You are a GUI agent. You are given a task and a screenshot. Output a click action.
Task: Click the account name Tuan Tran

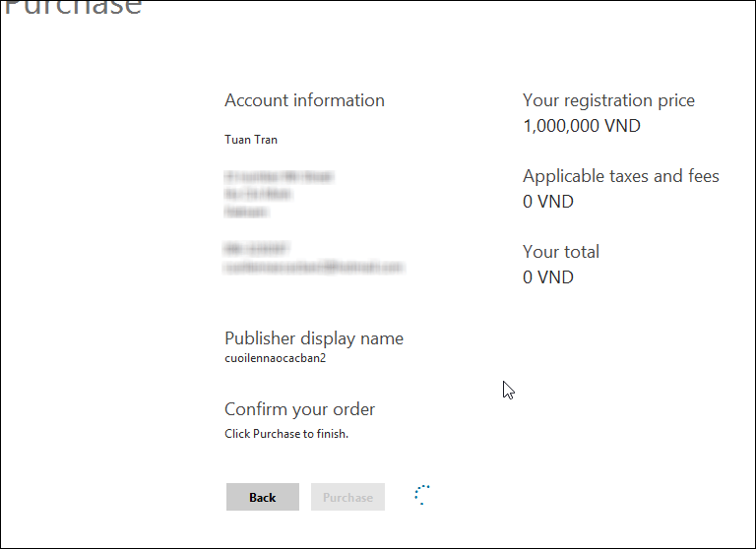pyautogui.click(x=251, y=140)
